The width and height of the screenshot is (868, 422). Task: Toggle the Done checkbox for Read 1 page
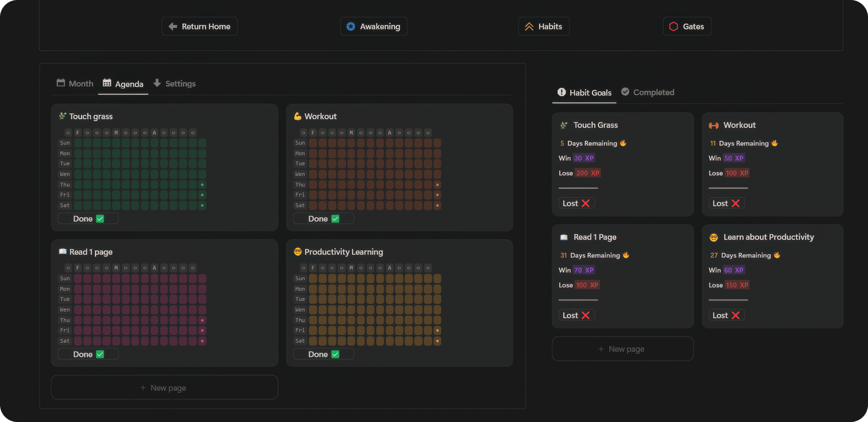100,354
